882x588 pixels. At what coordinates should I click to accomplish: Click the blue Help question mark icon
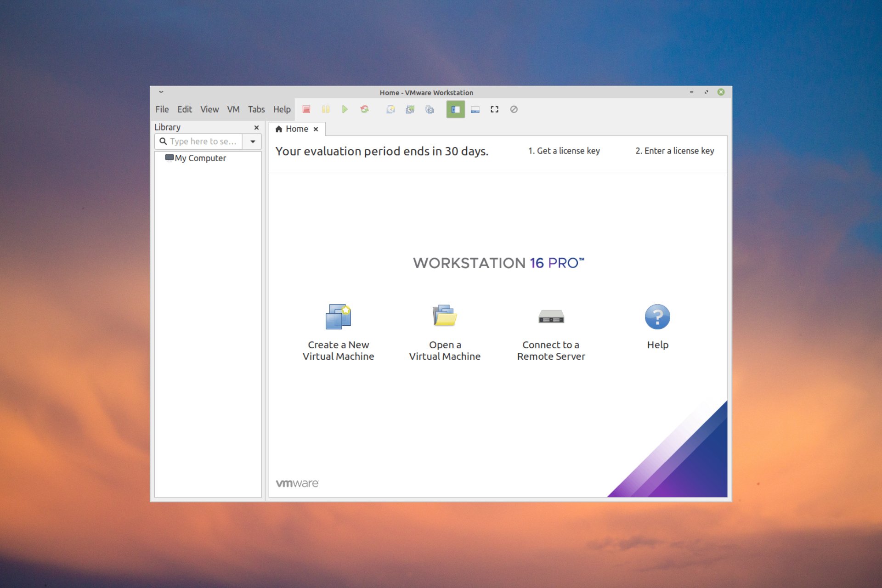click(657, 317)
